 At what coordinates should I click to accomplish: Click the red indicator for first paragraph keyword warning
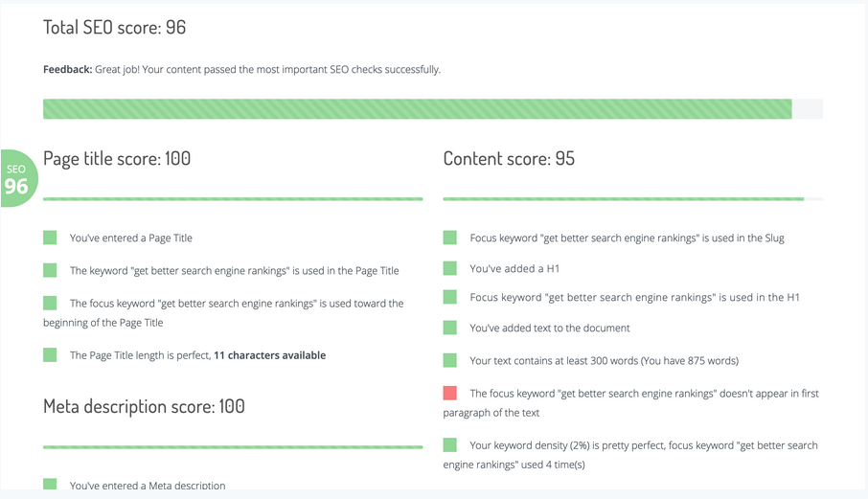450,393
